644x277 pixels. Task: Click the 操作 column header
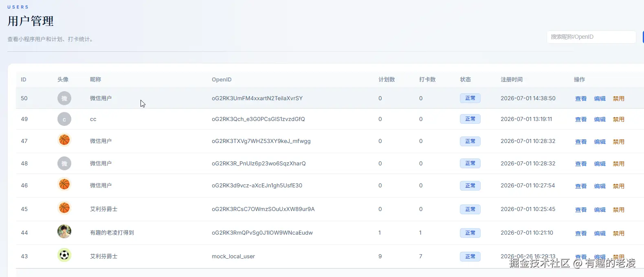579,79
